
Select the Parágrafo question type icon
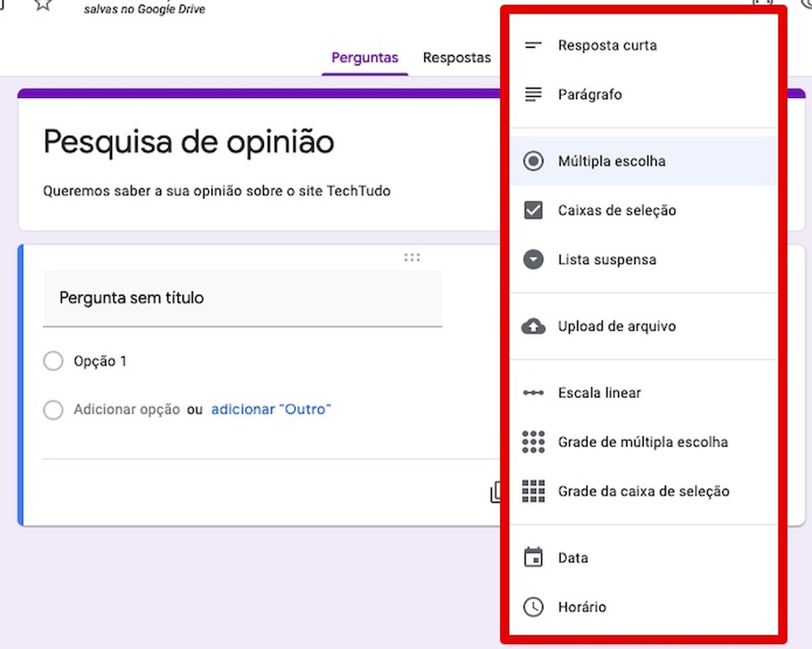click(x=533, y=94)
